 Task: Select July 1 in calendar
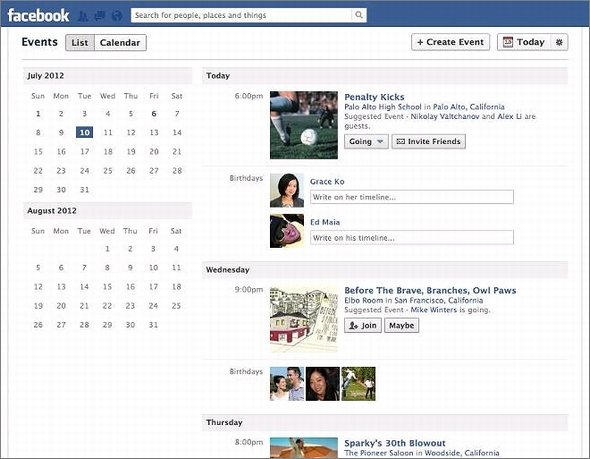[x=38, y=114]
